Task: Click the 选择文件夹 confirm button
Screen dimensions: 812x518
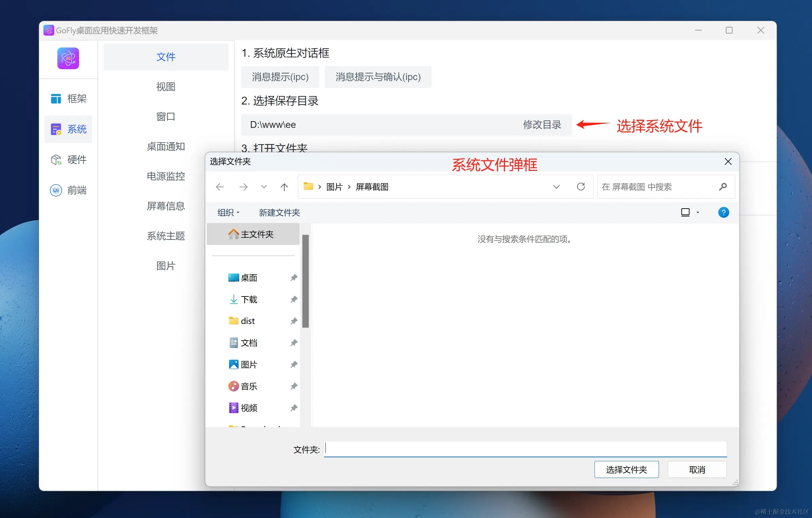Action: pos(626,469)
